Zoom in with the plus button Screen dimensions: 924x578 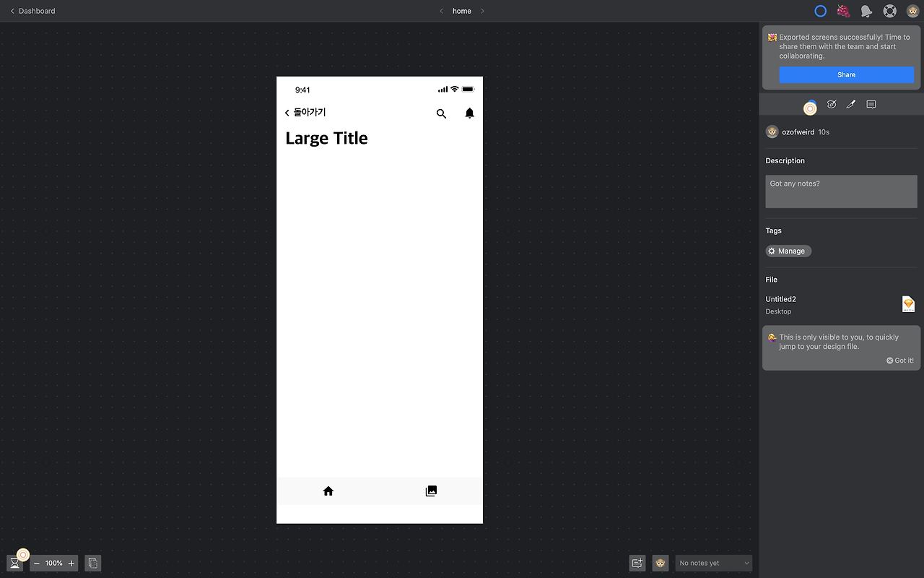click(71, 563)
